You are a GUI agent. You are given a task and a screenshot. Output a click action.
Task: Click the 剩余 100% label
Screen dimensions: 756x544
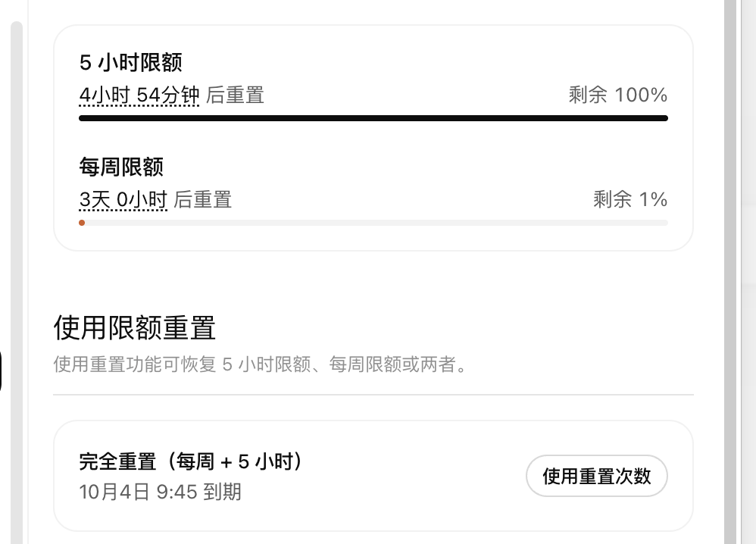(617, 95)
